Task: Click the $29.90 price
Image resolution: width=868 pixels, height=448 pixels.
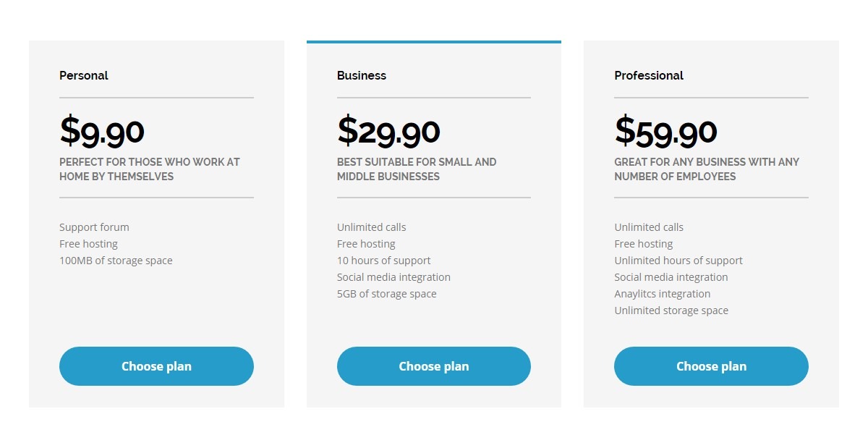Action: point(388,131)
